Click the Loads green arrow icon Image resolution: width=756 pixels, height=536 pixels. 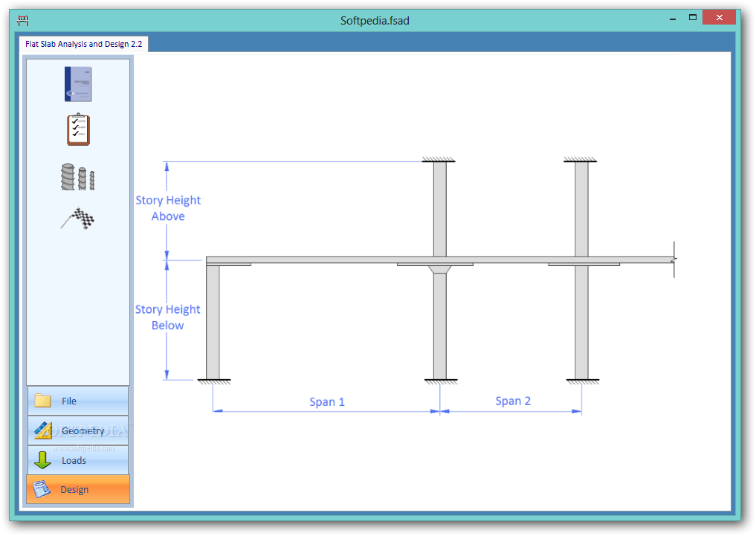click(x=42, y=460)
